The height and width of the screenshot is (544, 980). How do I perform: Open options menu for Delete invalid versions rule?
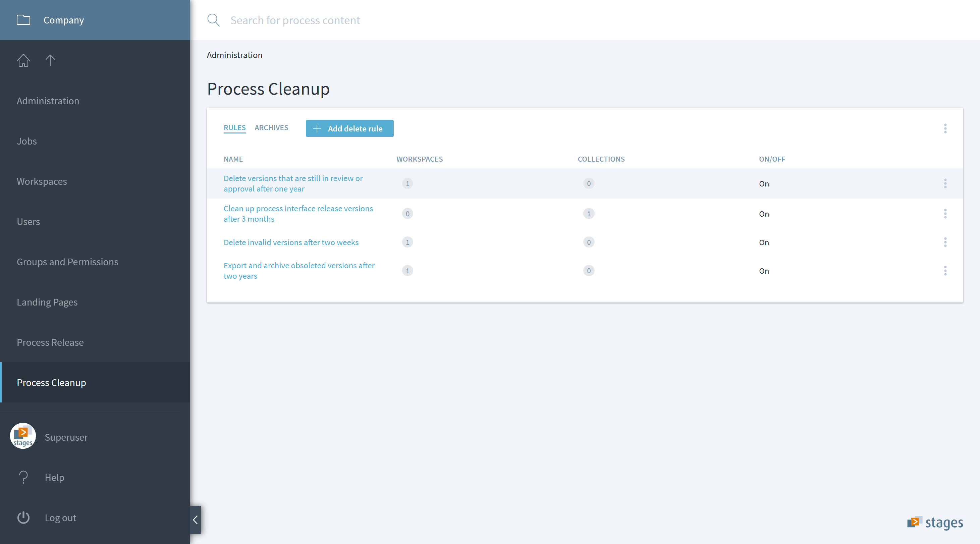(945, 242)
